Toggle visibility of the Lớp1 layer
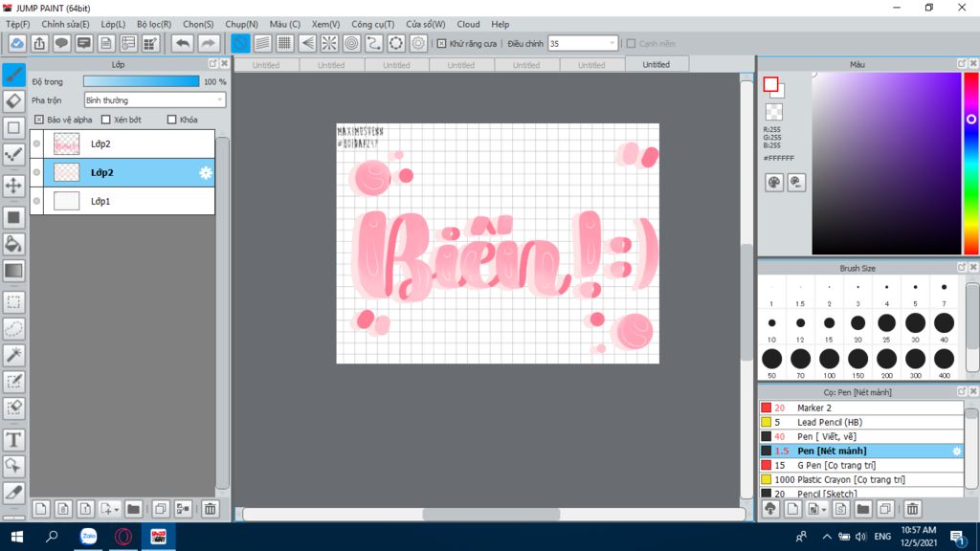The height and width of the screenshot is (551, 980). click(x=37, y=201)
